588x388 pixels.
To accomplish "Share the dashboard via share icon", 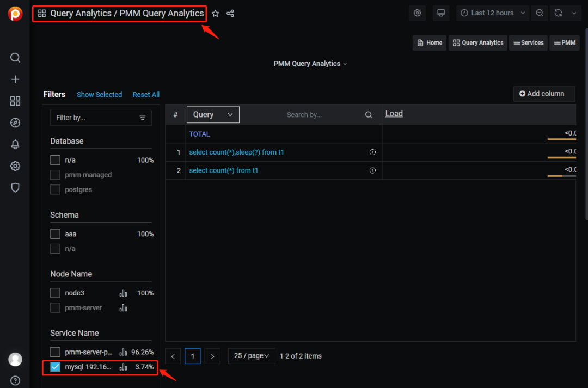I will [x=230, y=14].
